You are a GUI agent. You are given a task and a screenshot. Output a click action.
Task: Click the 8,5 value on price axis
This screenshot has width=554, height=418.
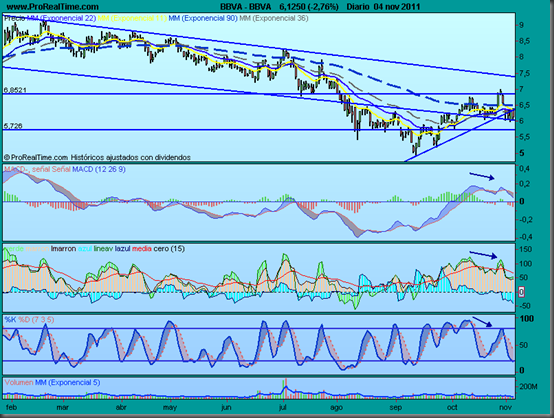(x=524, y=41)
